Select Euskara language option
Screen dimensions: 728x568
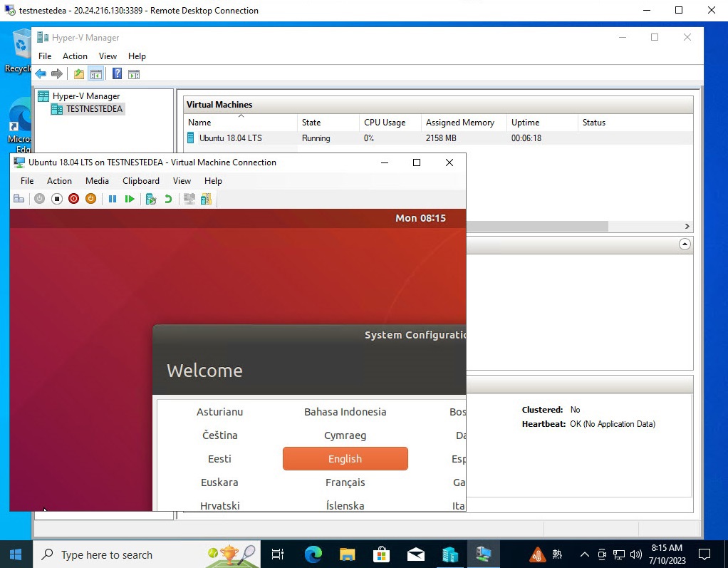coord(219,482)
